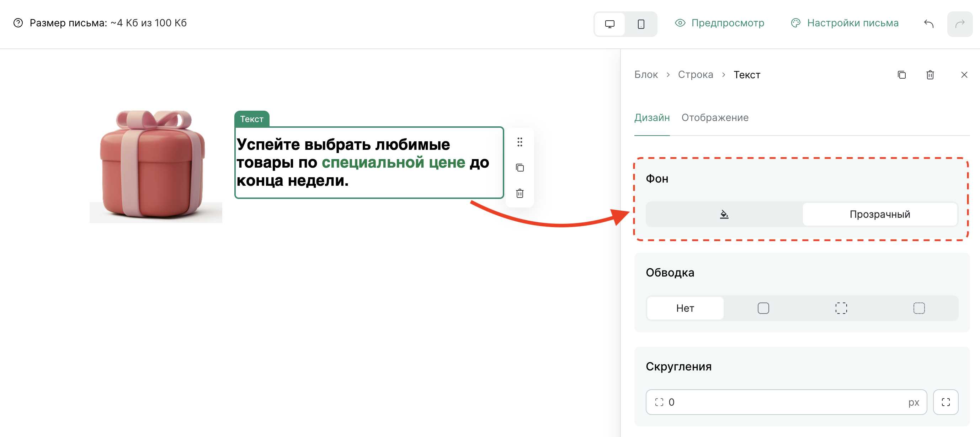This screenshot has width=980, height=437.
Task: Choose fill color background option
Action: tap(724, 214)
